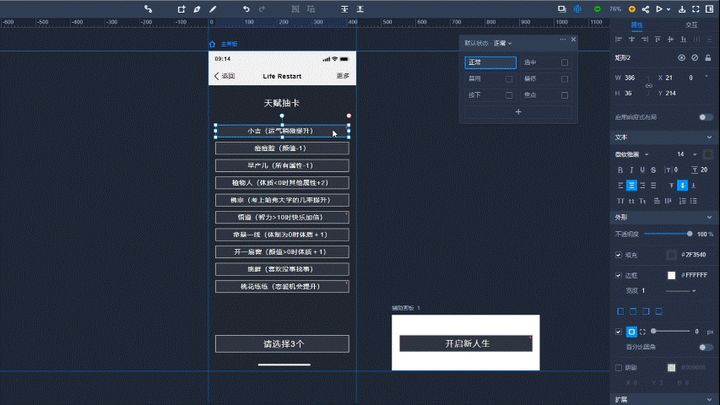Undo the last action
Viewport: 720px width, 405px height.
click(247, 9)
